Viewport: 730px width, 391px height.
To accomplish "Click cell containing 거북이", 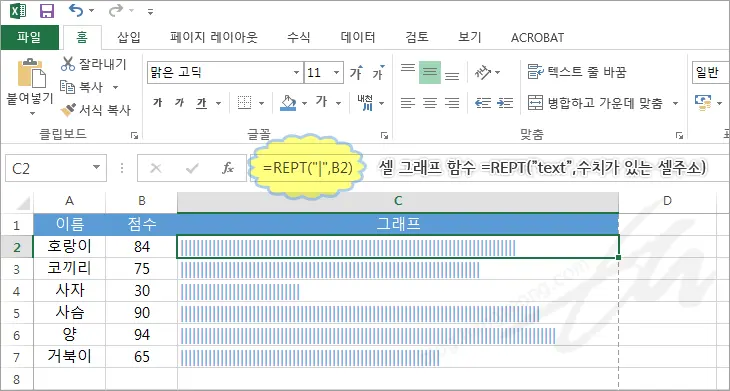I will coord(69,357).
